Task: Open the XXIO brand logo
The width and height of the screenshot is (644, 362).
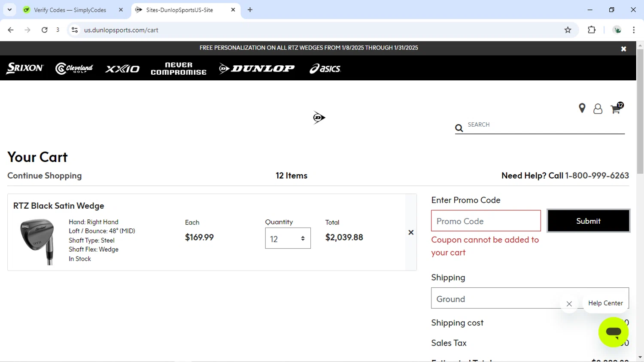Action: [122, 69]
